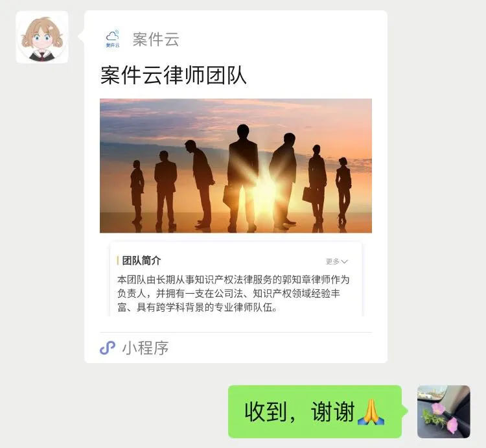
Task: Tap the 案件云 cloud logo icon
Action: (x=113, y=39)
